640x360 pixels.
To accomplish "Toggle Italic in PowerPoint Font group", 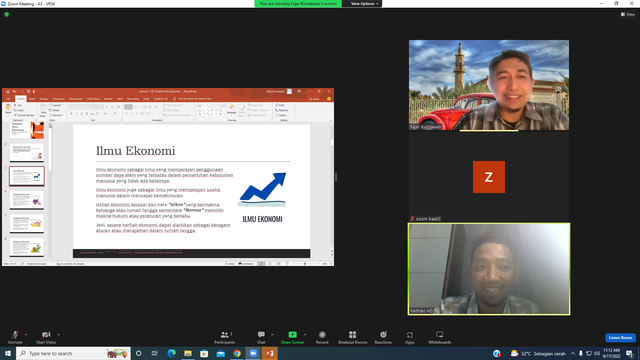I will [x=76, y=114].
